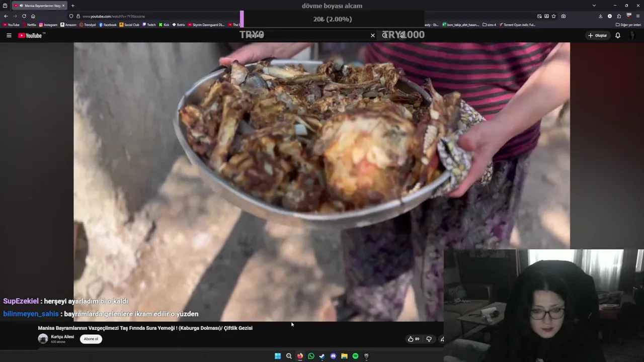Open Skyrim Dawnguard DL bookmark
The image size is (644, 362).
pyautogui.click(x=206, y=25)
